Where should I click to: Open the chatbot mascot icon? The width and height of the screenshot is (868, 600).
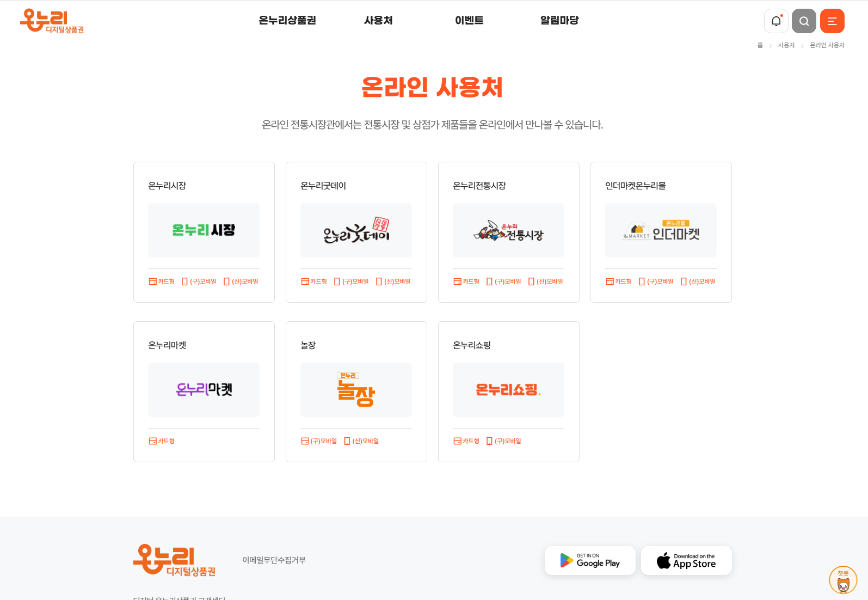coord(843,580)
